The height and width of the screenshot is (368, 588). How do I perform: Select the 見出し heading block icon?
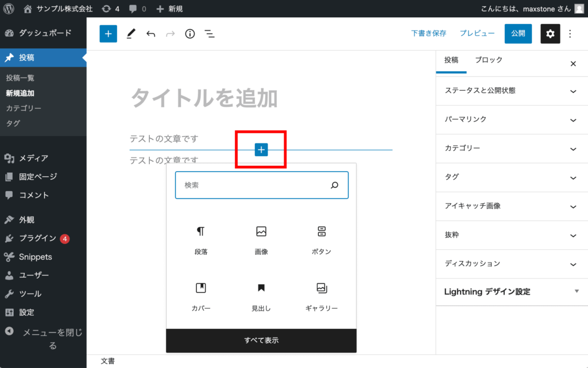(261, 288)
